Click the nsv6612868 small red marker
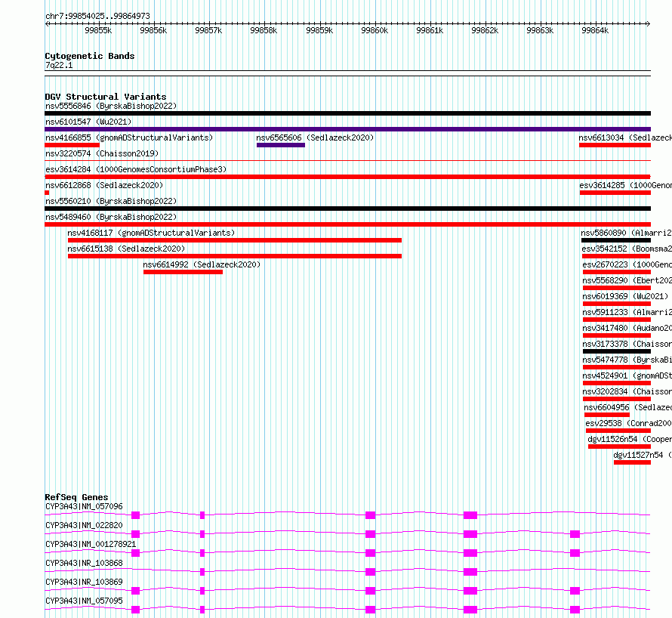The height and width of the screenshot is (618, 672). point(47,193)
